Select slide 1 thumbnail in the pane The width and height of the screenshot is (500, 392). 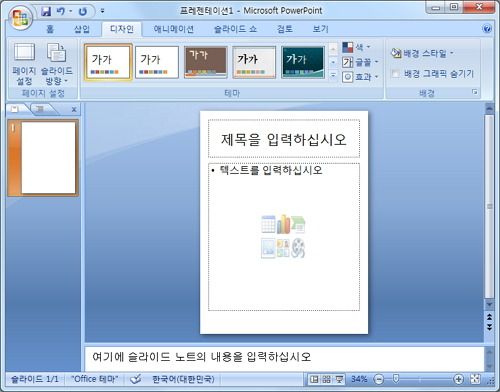point(43,158)
